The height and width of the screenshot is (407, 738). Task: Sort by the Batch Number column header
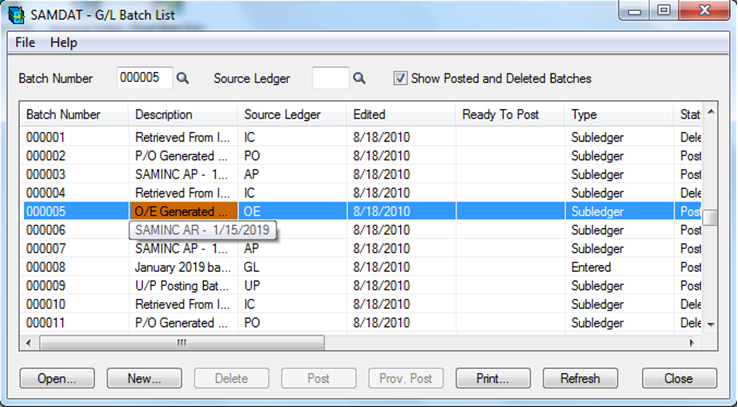point(74,114)
